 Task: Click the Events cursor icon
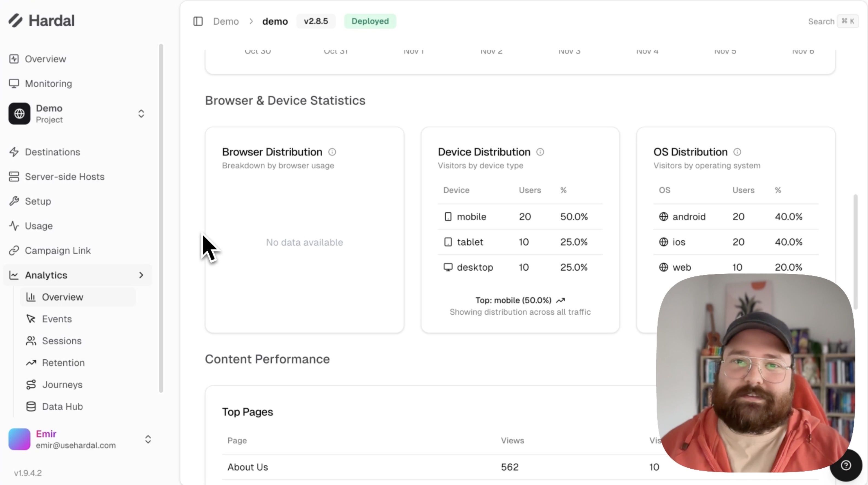pos(31,319)
